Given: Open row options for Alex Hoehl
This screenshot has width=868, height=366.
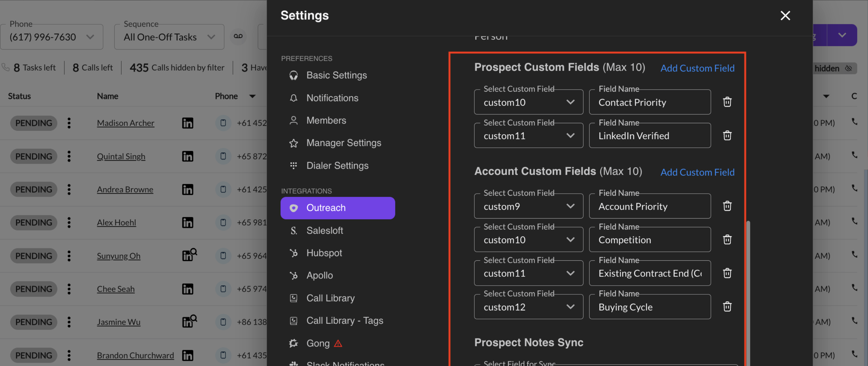Looking at the screenshot, I should (x=69, y=223).
